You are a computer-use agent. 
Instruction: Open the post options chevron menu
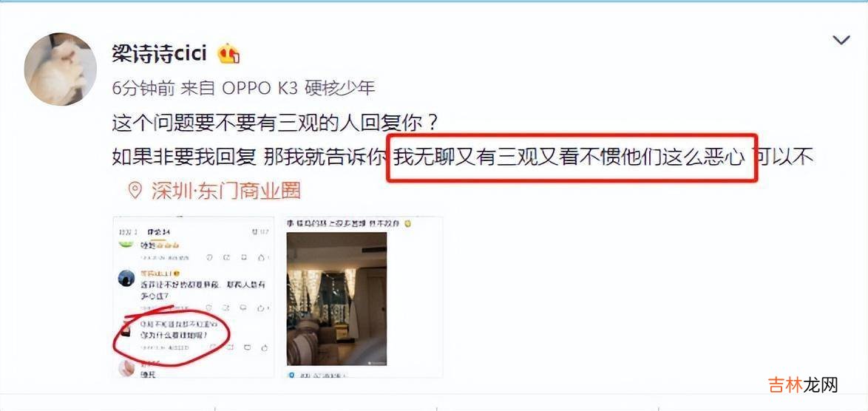841,40
